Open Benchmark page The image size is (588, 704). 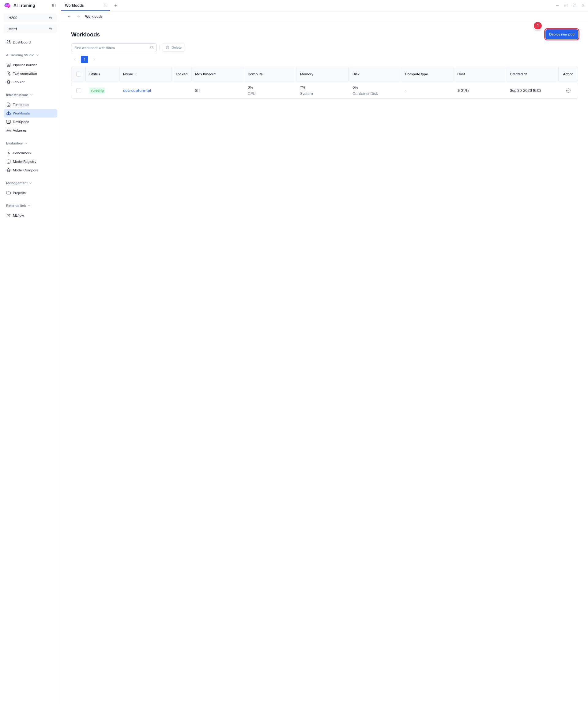coord(30,153)
